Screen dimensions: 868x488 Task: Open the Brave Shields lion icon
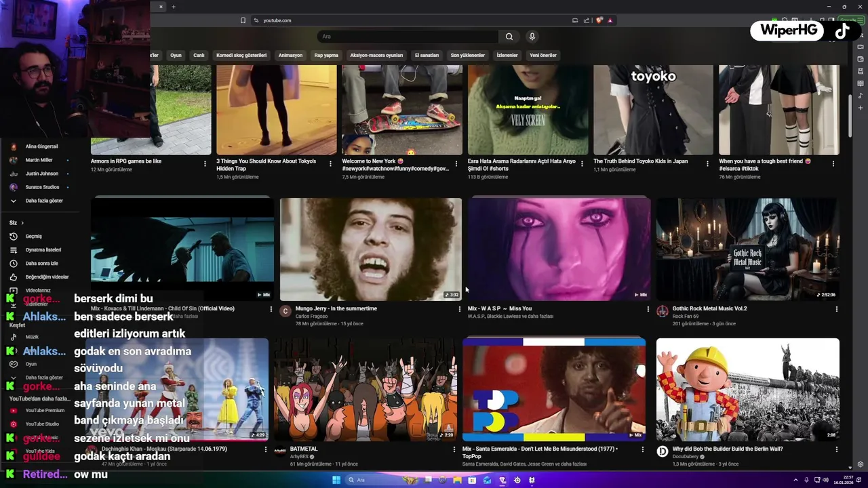coord(599,20)
